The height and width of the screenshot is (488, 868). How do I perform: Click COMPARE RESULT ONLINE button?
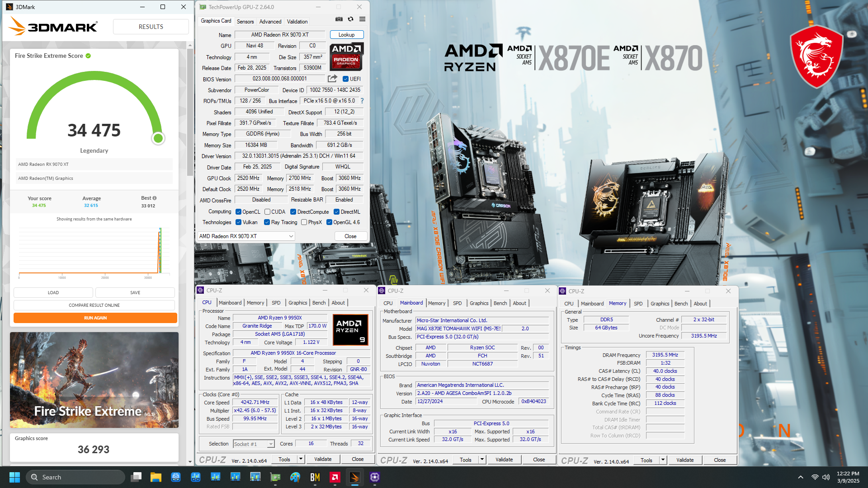coord(94,305)
